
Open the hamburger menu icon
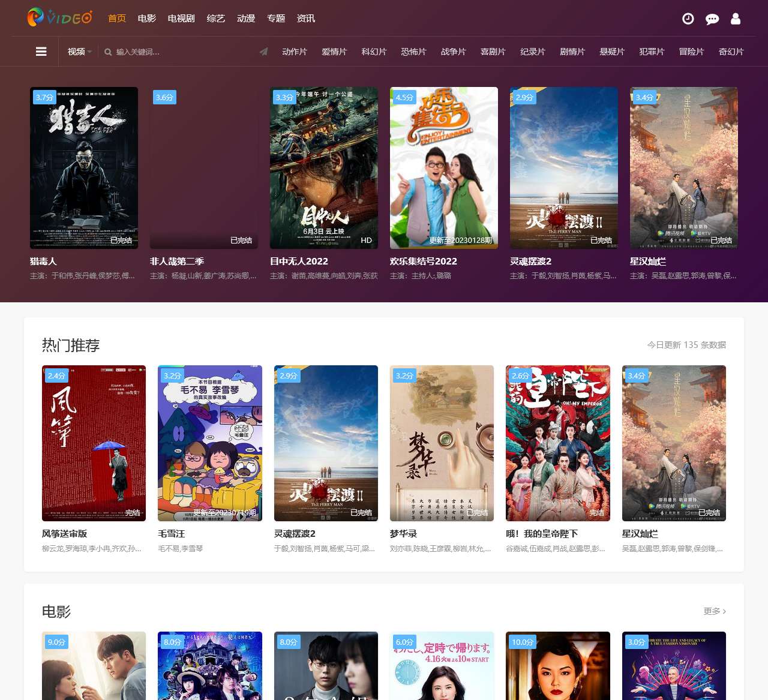click(41, 52)
